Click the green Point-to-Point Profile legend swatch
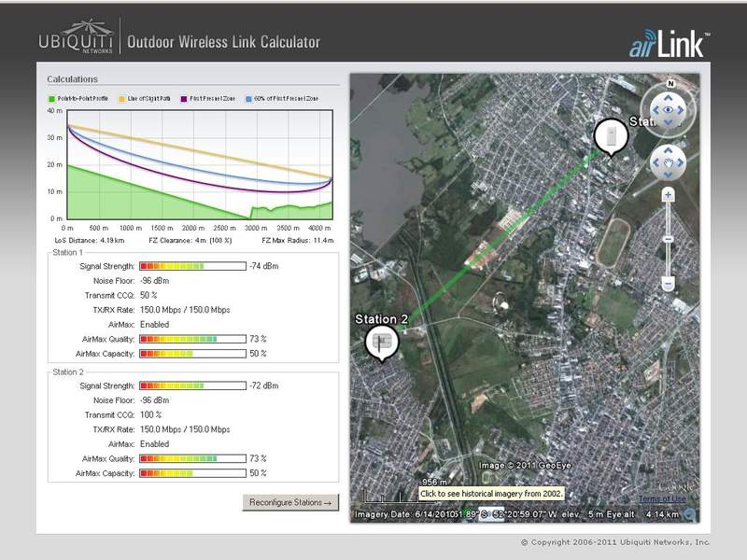 [x=51, y=99]
